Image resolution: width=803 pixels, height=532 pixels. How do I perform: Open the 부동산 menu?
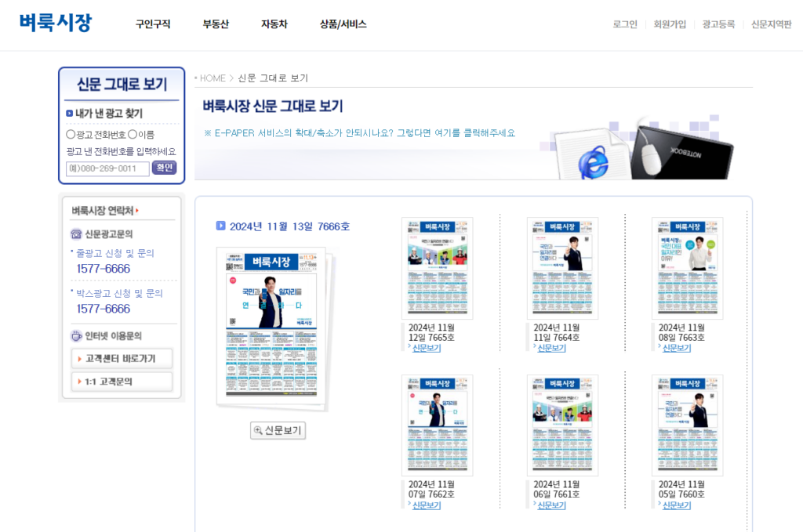(216, 24)
